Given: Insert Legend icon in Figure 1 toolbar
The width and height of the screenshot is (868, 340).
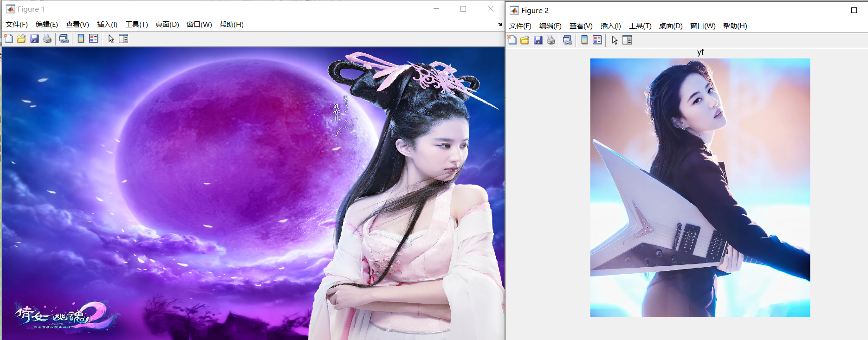Looking at the screenshot, I should tap(94, 38).
